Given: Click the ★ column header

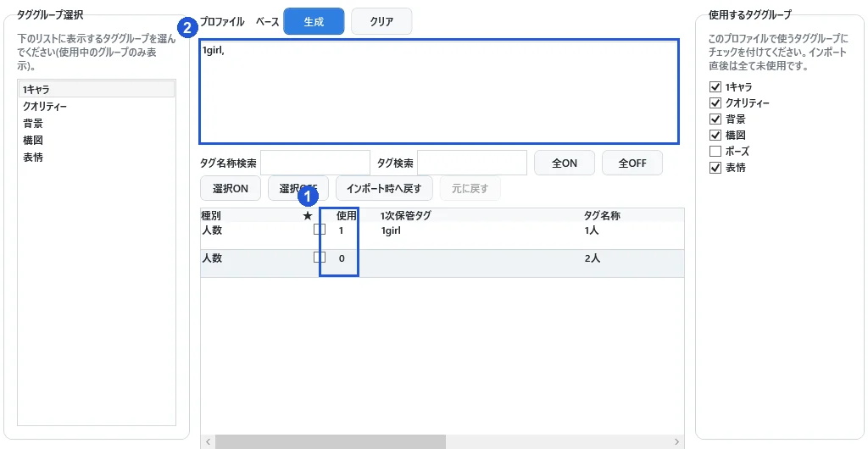Looking at the screenshot, I should [x=308, y=216].
